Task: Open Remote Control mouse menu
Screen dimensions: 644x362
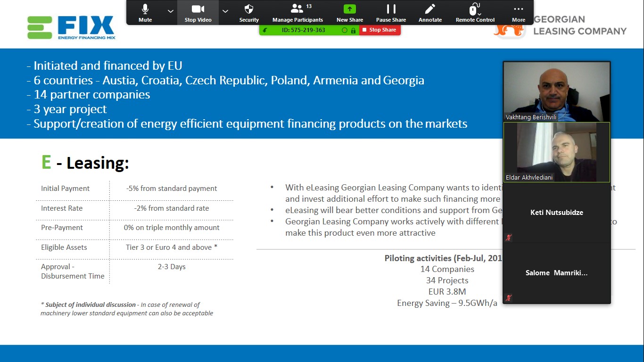Action: point(475,13)
